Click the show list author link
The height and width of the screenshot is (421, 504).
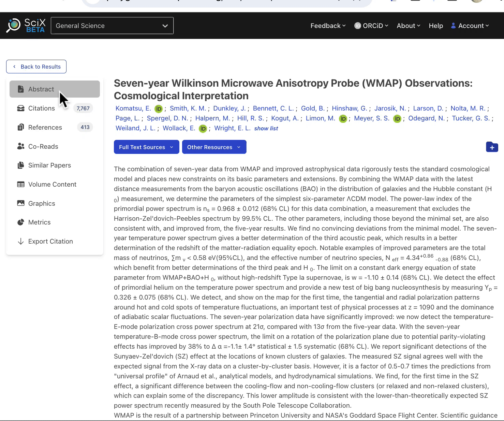click(x=266, y=128)
